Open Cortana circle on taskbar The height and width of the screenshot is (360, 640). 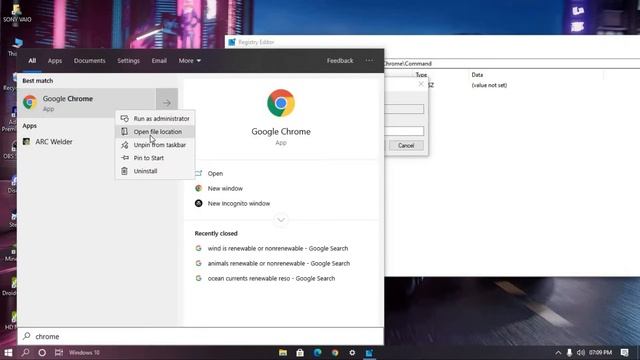[42, 352]
